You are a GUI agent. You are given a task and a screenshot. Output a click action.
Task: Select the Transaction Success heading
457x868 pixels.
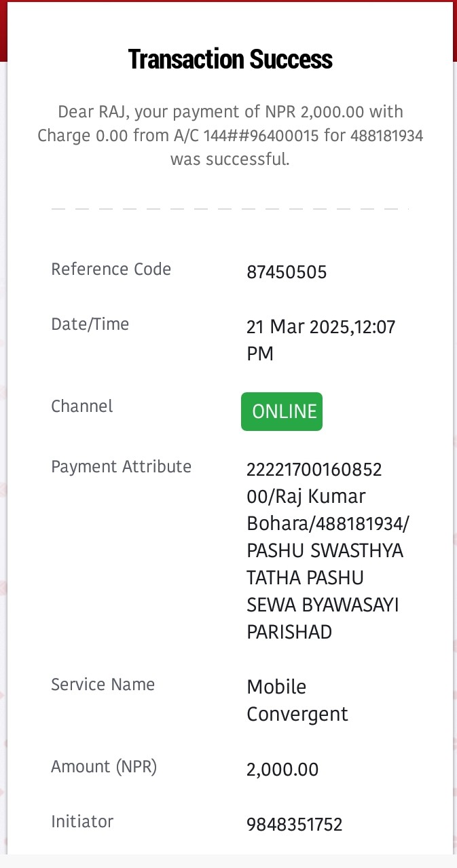coord(230,60)
